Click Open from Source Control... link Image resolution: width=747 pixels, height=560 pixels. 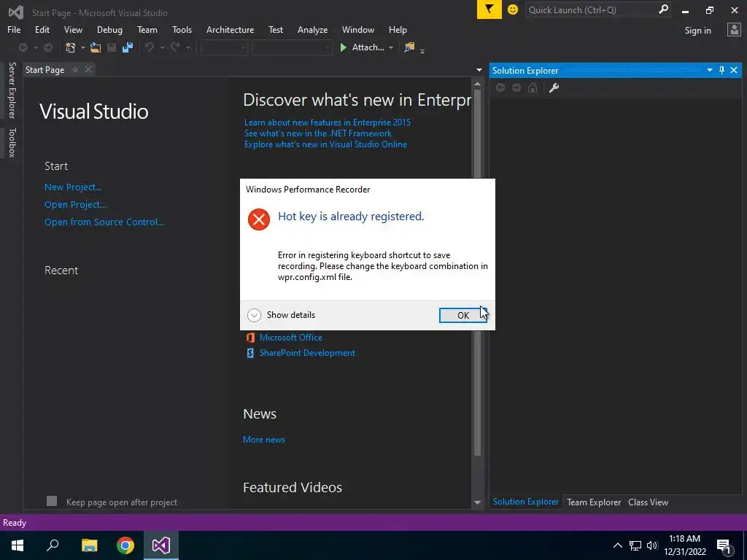[104, 222]
